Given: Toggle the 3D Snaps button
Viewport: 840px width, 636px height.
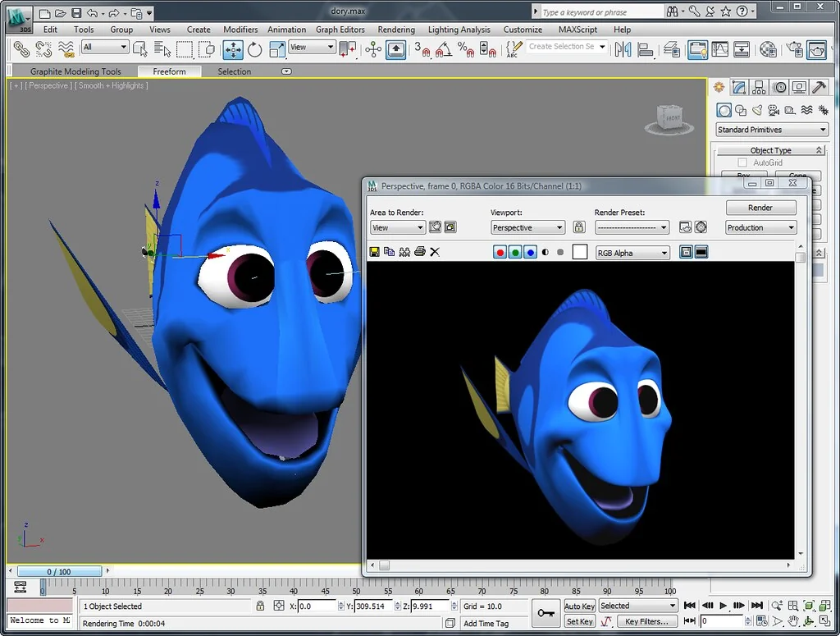Looking at the screenshot, I should pyautogui.click(x=422, y=50).
